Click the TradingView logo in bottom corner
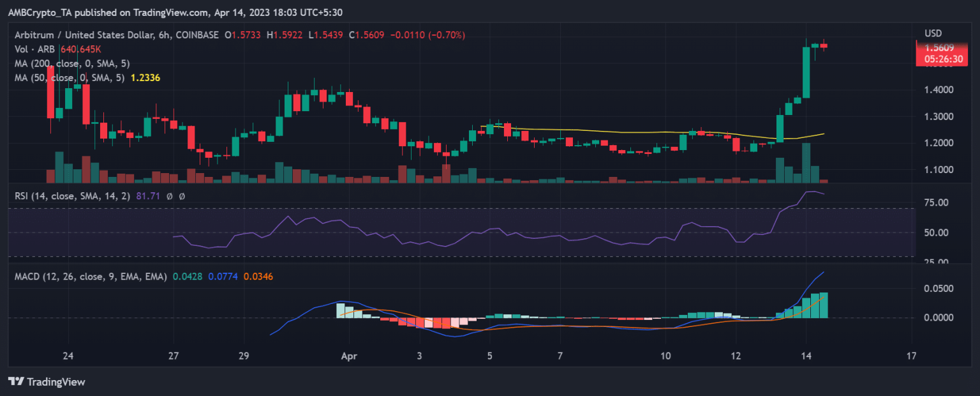Screen dimensions: 980x396 point(46,382)
